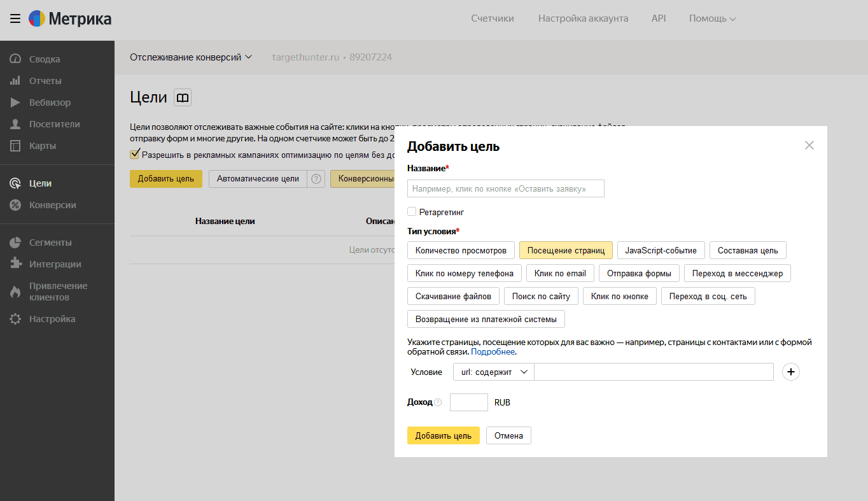The height and width of the screenshot is (501, 868).
Task: Open the hamburger menu icon
Action: point(15,18)
